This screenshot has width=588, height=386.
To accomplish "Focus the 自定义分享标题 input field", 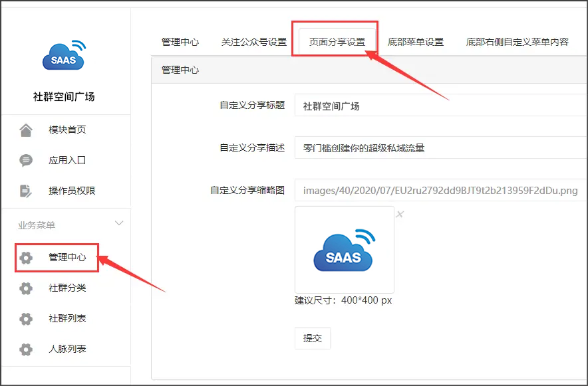I will pyautogui.click(x=441, y=106).
